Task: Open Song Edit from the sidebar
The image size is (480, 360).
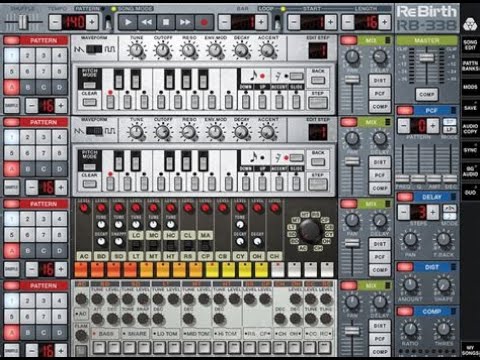Action: [x=470, y=45]
